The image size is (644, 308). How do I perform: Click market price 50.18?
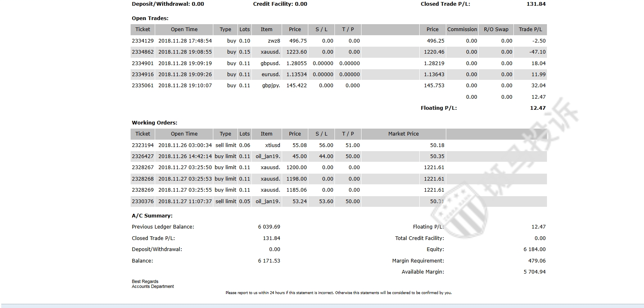pos(437,145)
